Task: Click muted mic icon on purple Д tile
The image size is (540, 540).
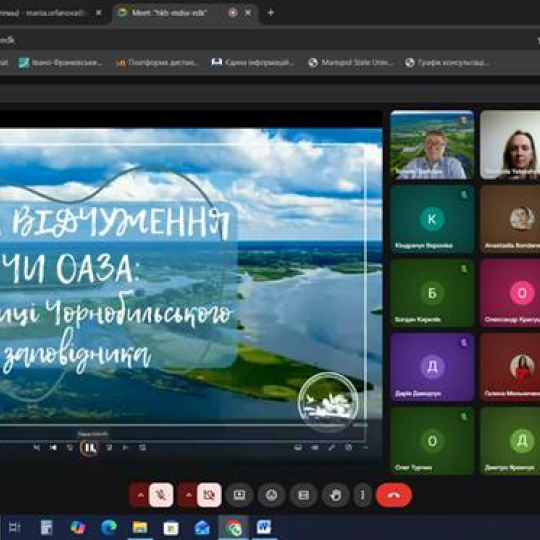Action: [464, 343]
